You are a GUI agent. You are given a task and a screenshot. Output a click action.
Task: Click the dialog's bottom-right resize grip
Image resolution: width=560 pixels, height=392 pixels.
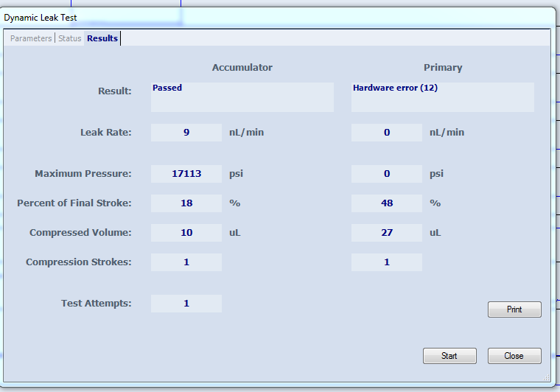tap(546, 377)
